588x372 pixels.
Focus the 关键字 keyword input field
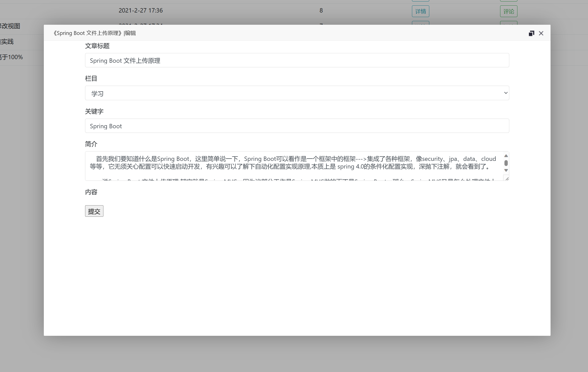(297, 126)
